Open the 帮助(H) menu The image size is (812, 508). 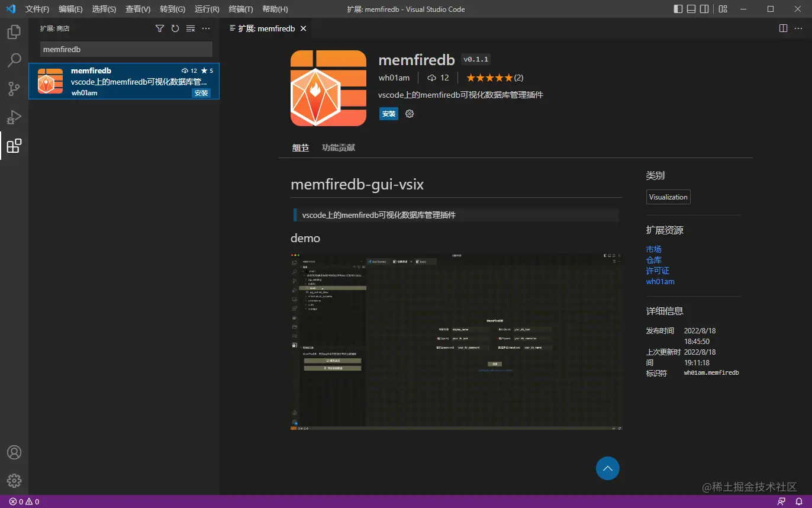[x=275, y=9]
